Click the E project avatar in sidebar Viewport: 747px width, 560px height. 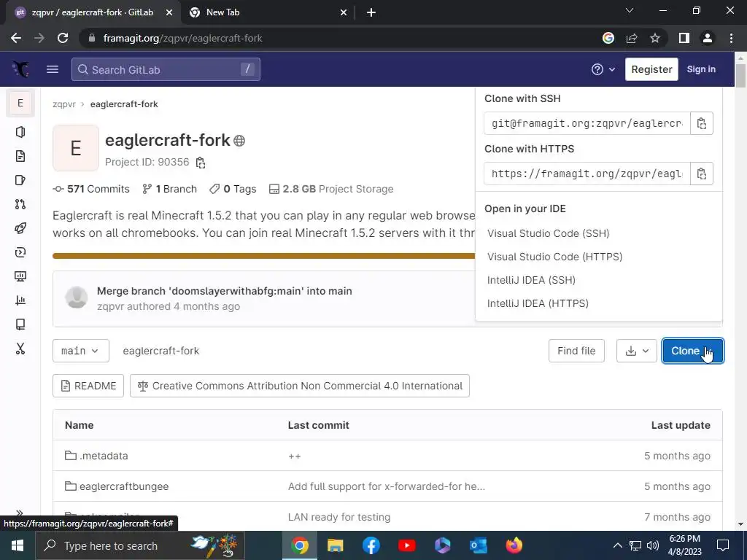click(x=20, y=103)
